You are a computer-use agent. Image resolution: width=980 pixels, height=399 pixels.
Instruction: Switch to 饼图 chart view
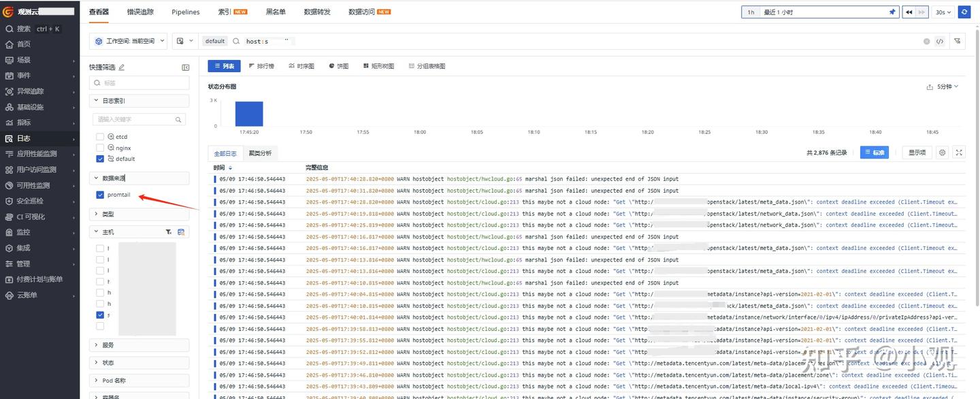(339, 66)
